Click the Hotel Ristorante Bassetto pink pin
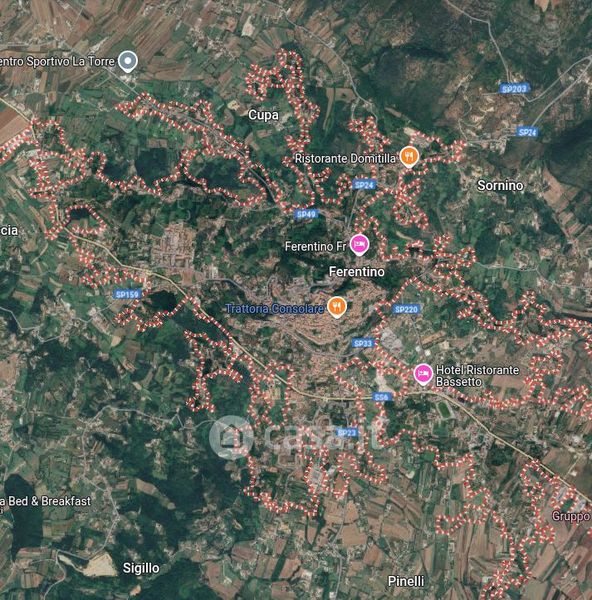 point(423,374)
